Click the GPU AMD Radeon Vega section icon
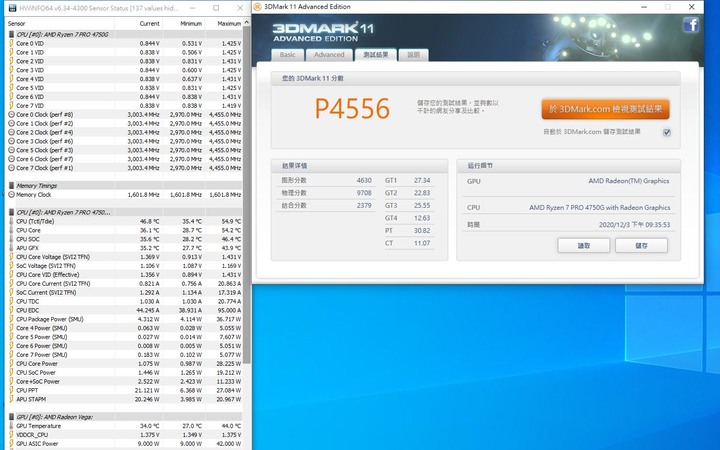720x450 pixels. point(11,417)
